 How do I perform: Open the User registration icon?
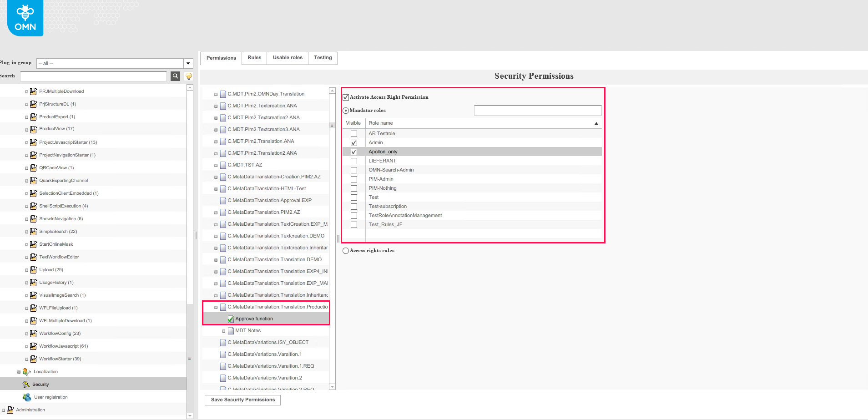click(27, 397)
